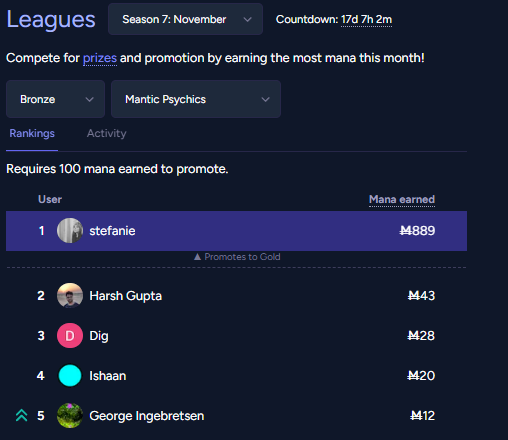
Task: Open Harsh Gupta's user name
Action: point(126,296)
